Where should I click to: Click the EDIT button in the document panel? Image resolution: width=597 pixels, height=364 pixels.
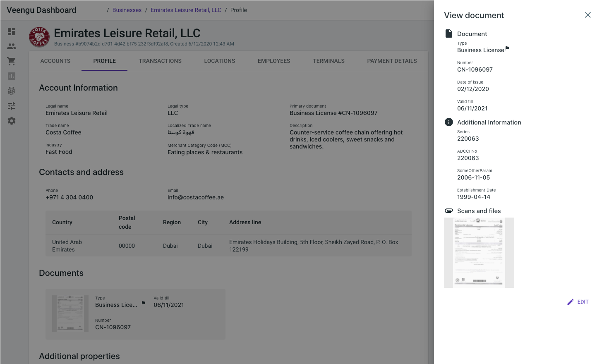[x=578, y=302]
